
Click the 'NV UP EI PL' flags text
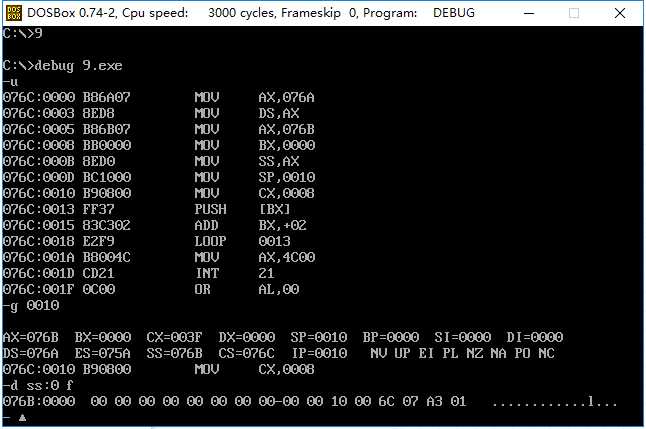tap(414, 353)
